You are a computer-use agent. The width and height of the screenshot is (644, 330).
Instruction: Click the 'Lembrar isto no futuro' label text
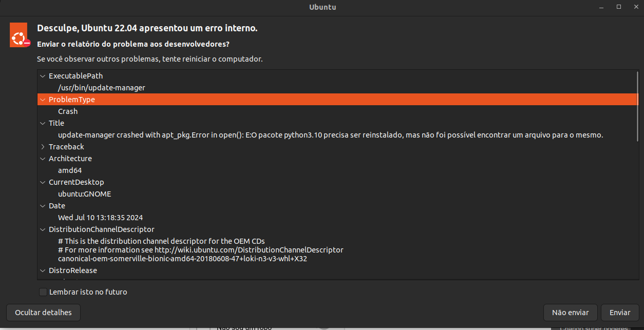coord(88,292)
